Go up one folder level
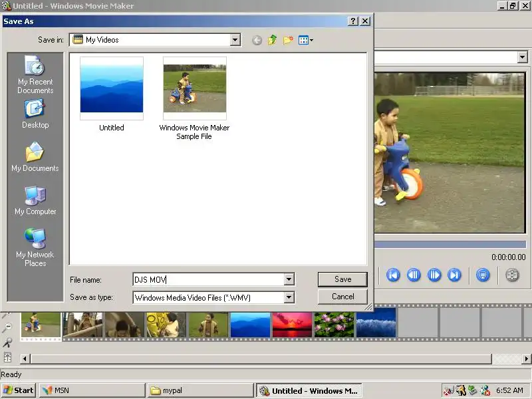Screen dimensions: 532x399 [272, 40]
